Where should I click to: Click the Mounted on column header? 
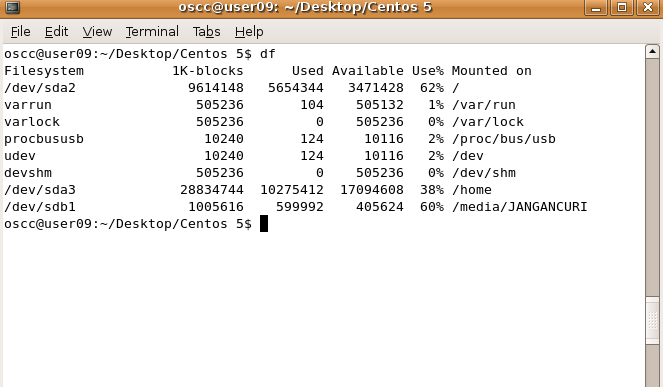[x=492, y=71]
